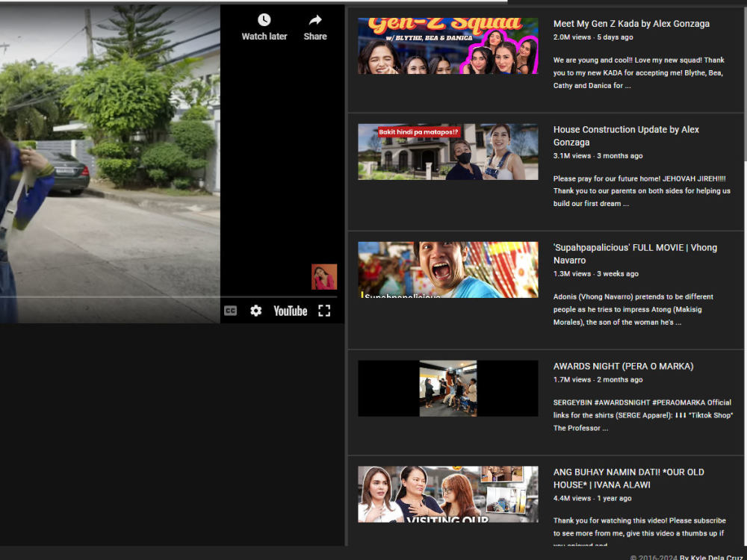
Task: Click the 'By Kyle Dela Cruz' footer link
Action: click(x=711, y=557)
